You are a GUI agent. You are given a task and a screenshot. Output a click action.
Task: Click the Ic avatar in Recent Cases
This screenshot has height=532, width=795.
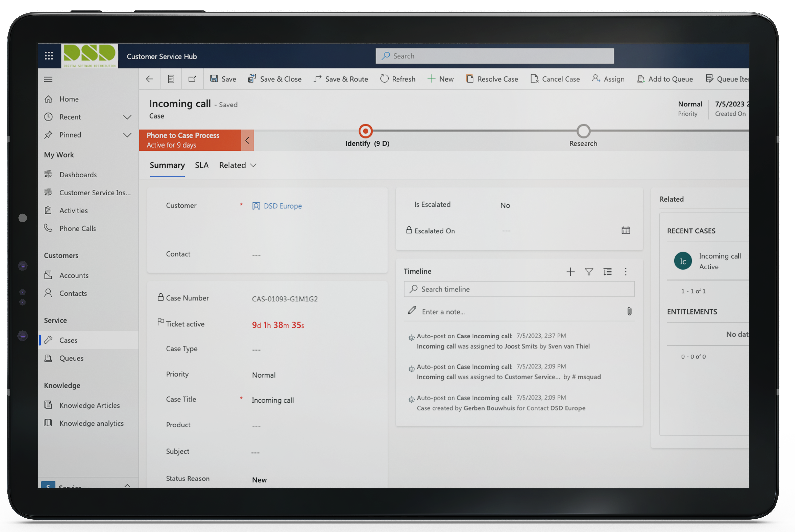click(x=682, y=261)
